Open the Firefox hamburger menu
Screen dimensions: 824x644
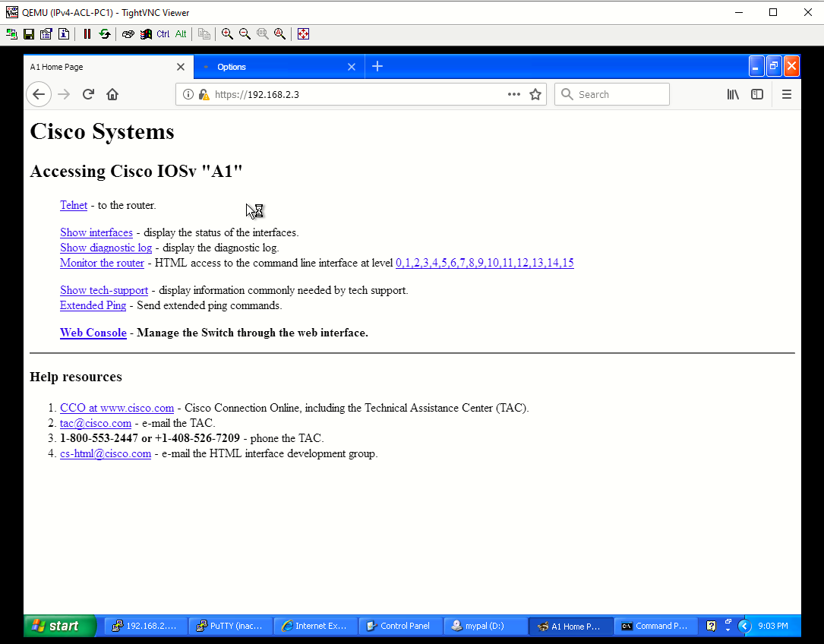click(786, 94)
